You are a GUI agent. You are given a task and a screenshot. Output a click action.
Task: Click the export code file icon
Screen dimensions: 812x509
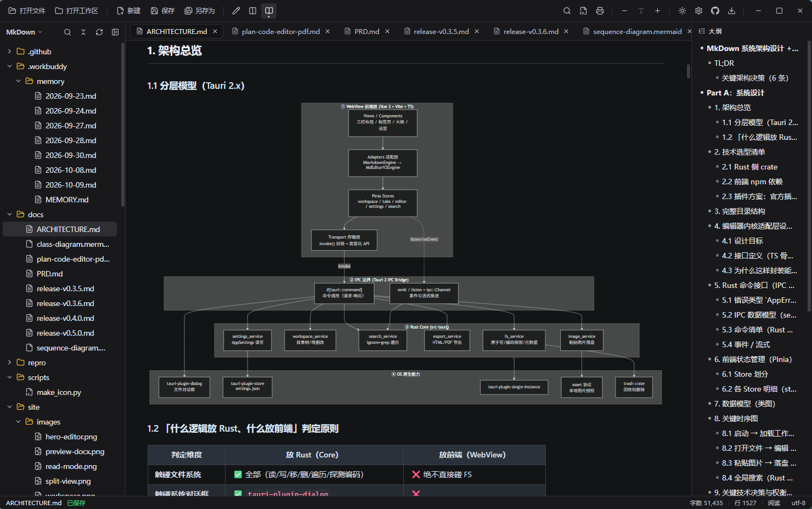[583, 11]
